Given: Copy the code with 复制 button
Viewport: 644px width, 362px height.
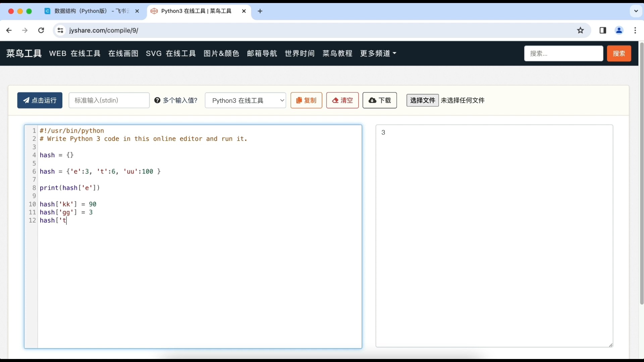Looking at the screenshot, I should pos(306,100).
